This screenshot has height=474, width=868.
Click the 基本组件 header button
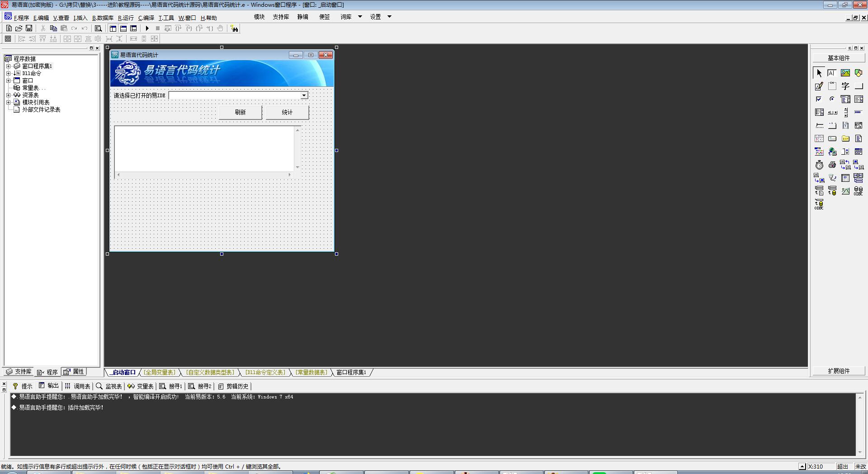point(839,58)
